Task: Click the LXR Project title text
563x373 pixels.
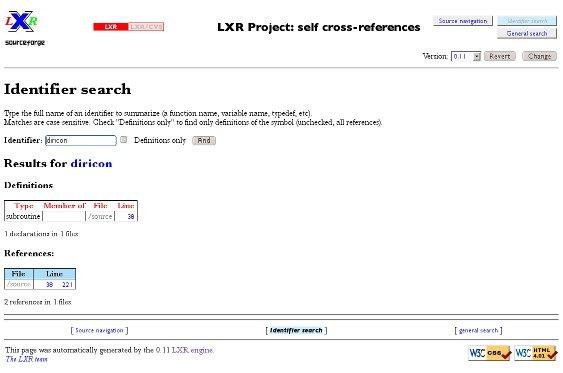Action: click(319, 27)
